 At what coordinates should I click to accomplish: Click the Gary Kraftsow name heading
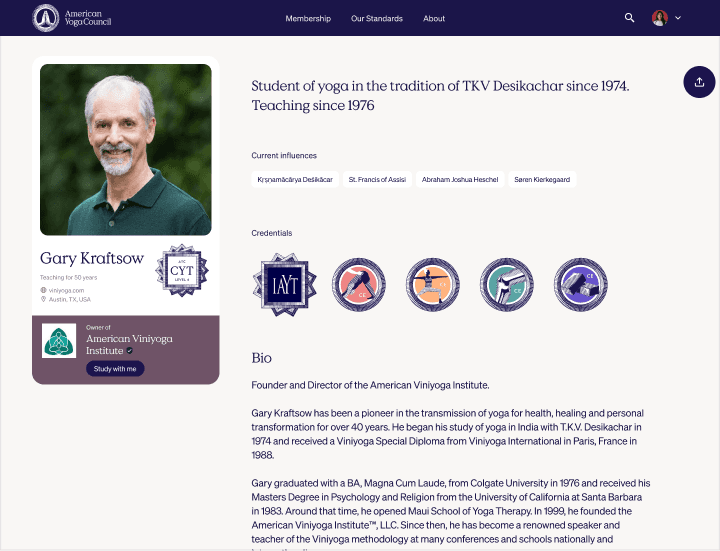coord(92,259)
